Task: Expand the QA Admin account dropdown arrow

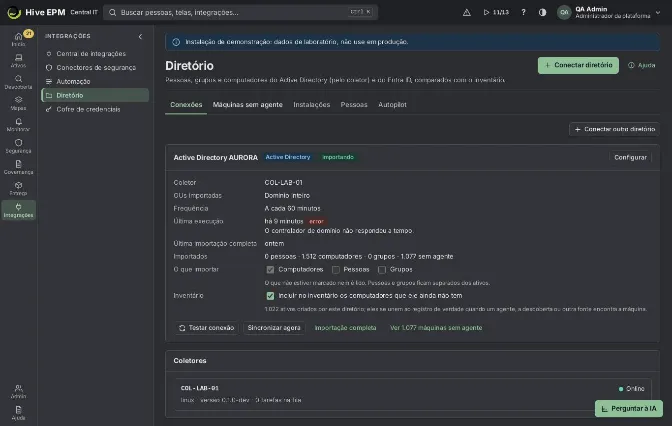Action: 658,13
